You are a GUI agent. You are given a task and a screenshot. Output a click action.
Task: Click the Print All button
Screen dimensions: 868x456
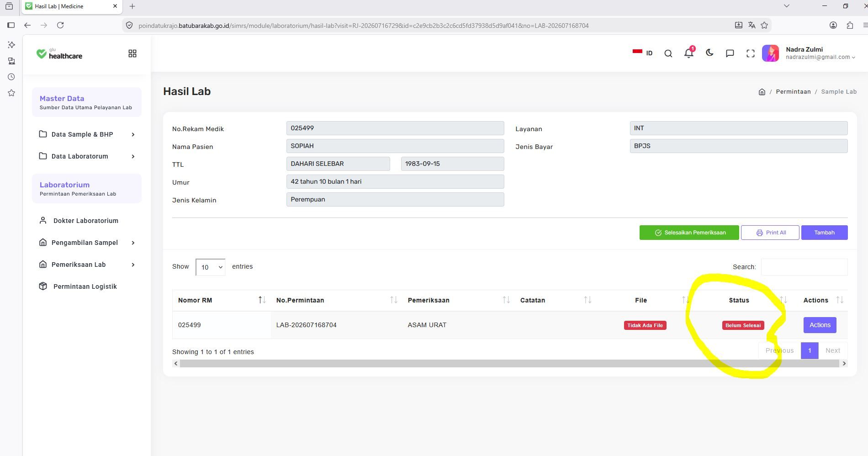point(770,233)
